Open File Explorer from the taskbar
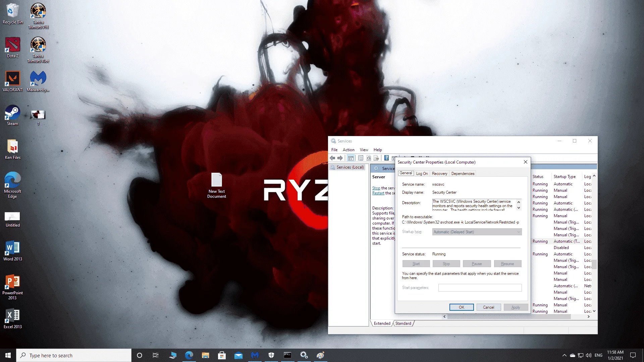The image size is (644, 362). pyautogui.click(x=206, y=355)
